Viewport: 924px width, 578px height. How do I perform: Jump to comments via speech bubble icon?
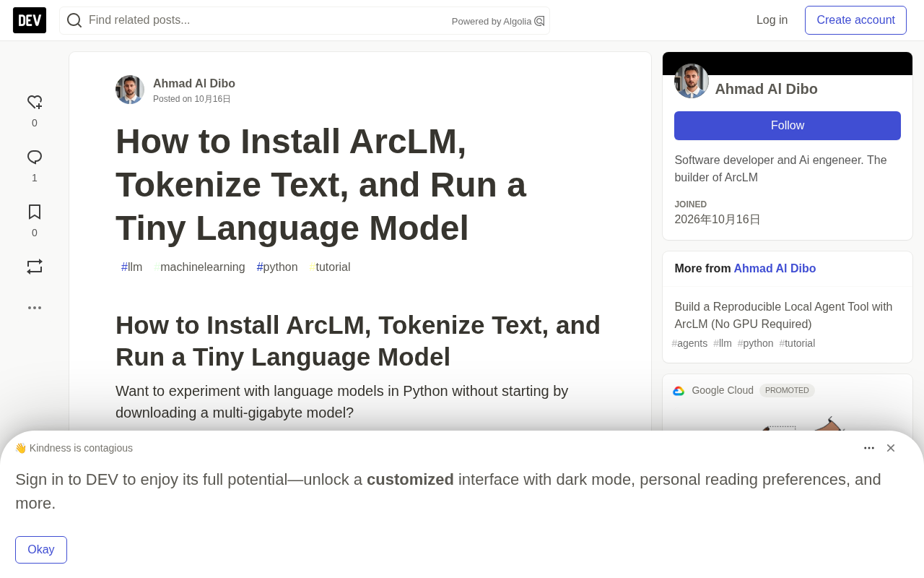[35, 158]
